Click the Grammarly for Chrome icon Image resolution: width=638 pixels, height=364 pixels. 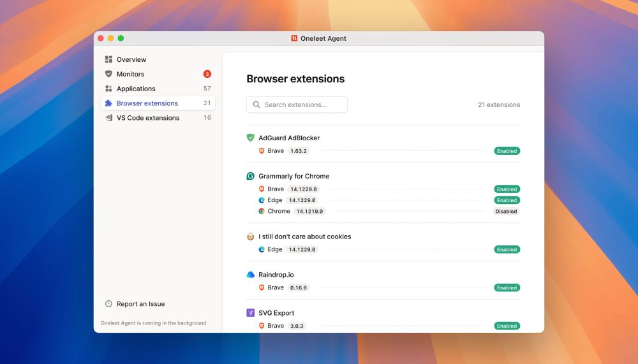[251, 176]
